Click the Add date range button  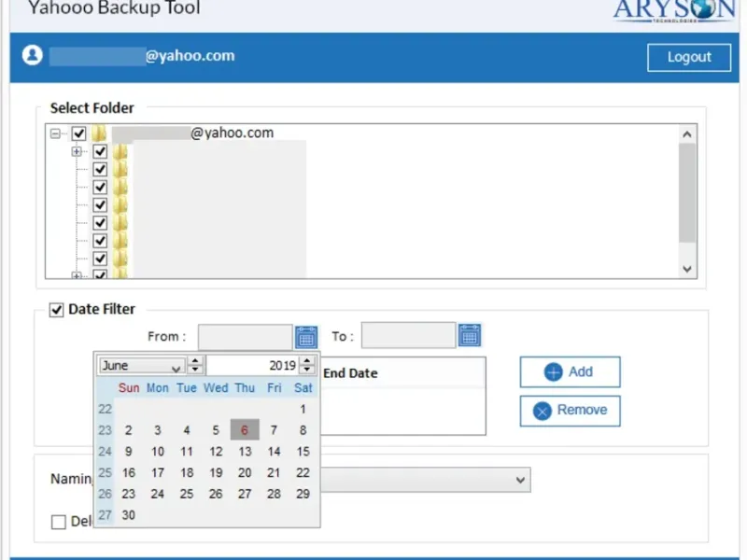[570, 371]
